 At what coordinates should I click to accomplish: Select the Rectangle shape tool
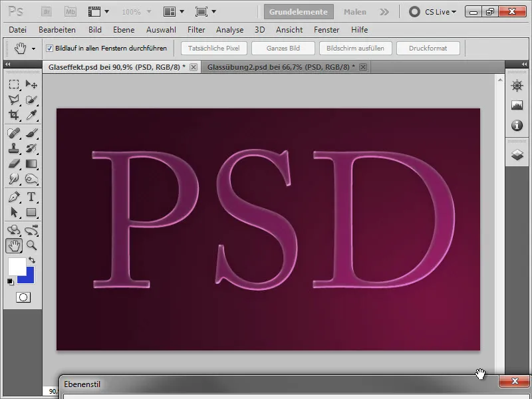pyautogui.click(x=31, y=212)
